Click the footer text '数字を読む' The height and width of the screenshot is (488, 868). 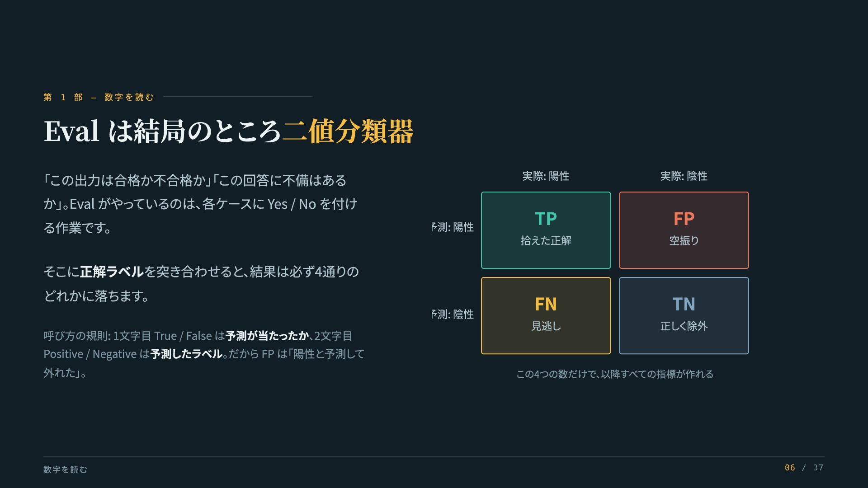pos(65,469)
